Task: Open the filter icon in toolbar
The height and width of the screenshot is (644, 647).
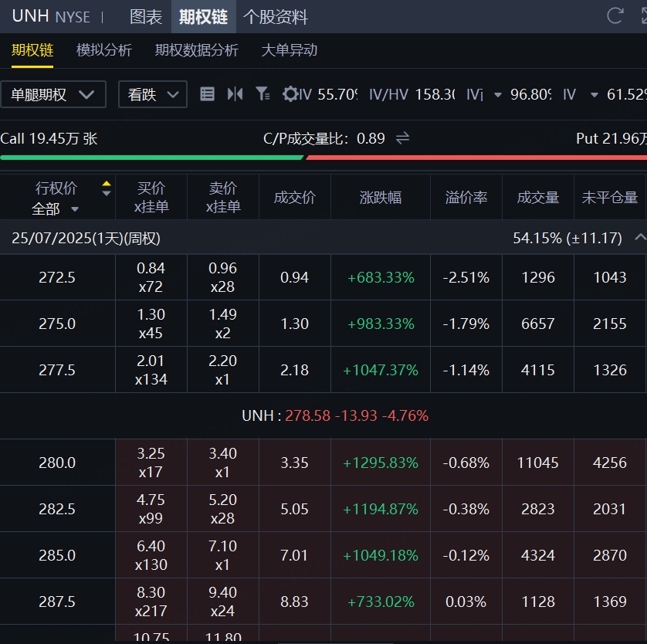Action: pos(263,94)
